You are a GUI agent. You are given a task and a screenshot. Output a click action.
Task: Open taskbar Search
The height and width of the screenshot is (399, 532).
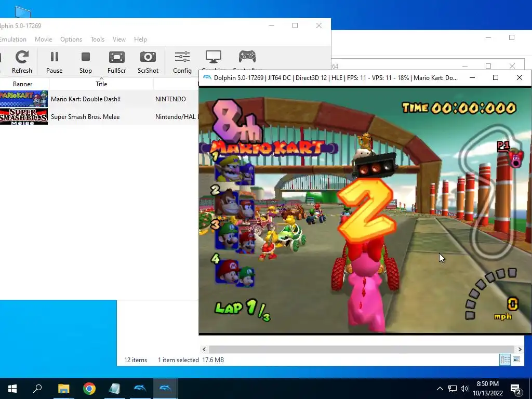[x=37, y=389]
